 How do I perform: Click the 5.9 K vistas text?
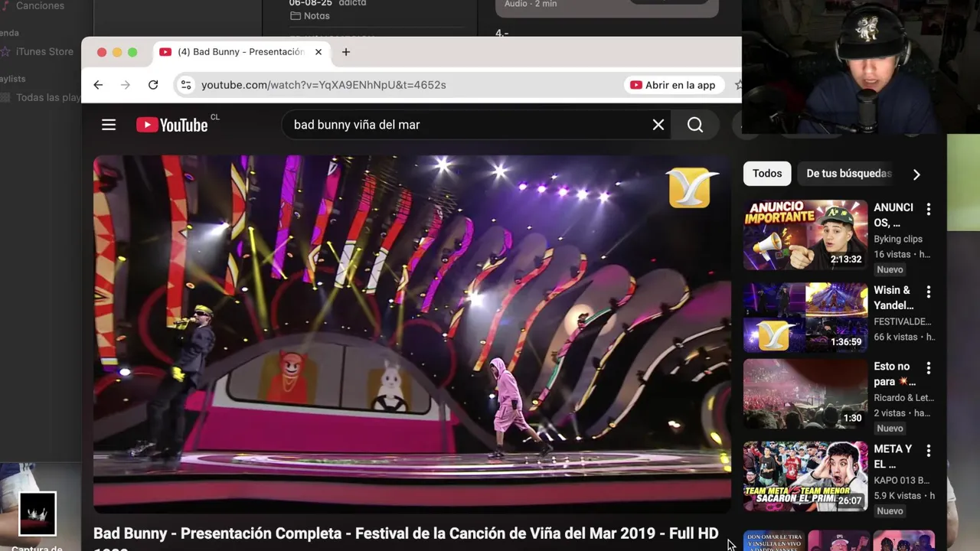click(897, 496)
